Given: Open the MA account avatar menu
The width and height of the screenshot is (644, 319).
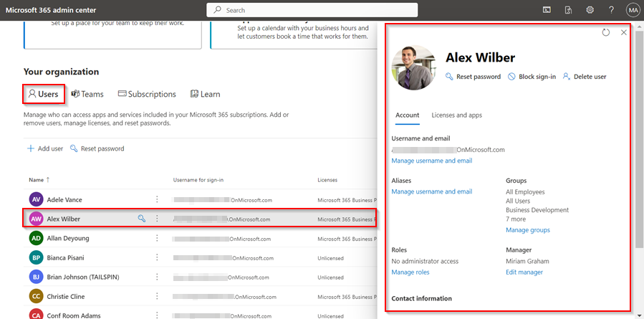Looking at the screenshot, I should click(632, 10).
